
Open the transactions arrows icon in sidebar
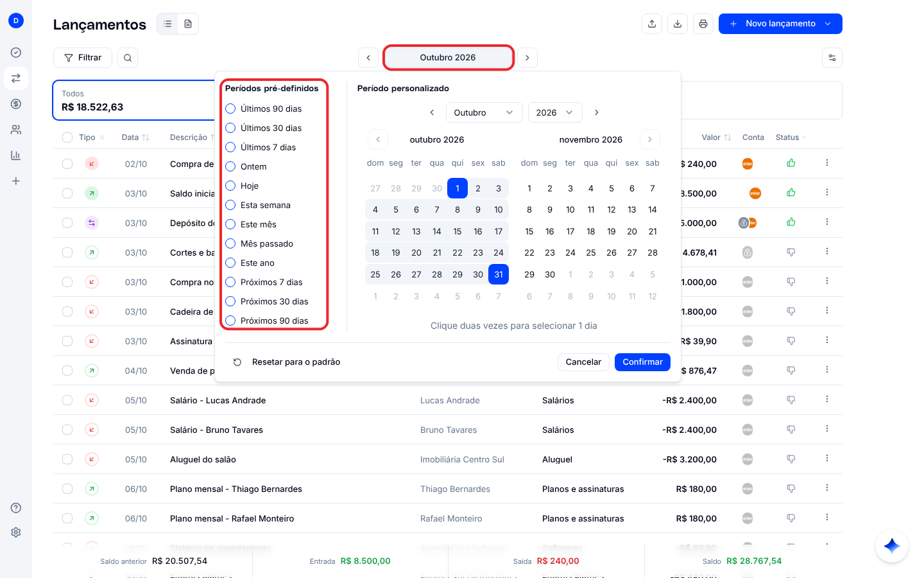[x=16, y=78]
